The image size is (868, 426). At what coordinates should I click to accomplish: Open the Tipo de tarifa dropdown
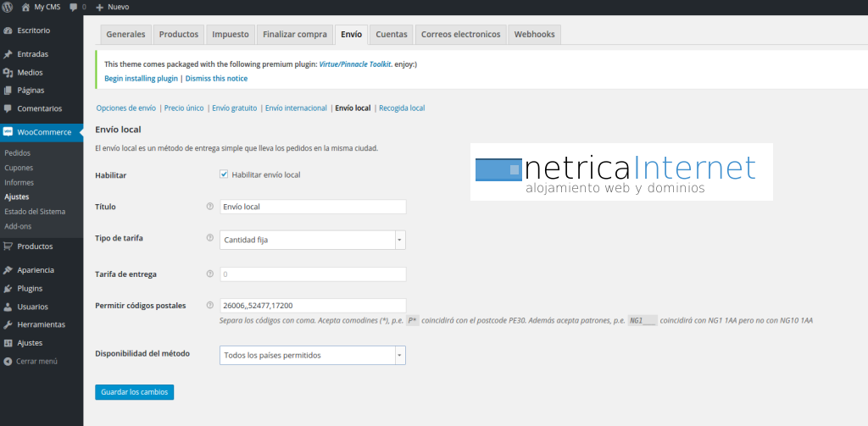(x=312, y=240)
